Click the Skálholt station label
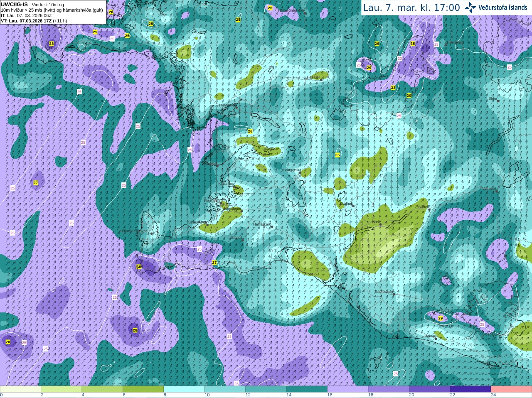532x398 pixels. point(346,204)
